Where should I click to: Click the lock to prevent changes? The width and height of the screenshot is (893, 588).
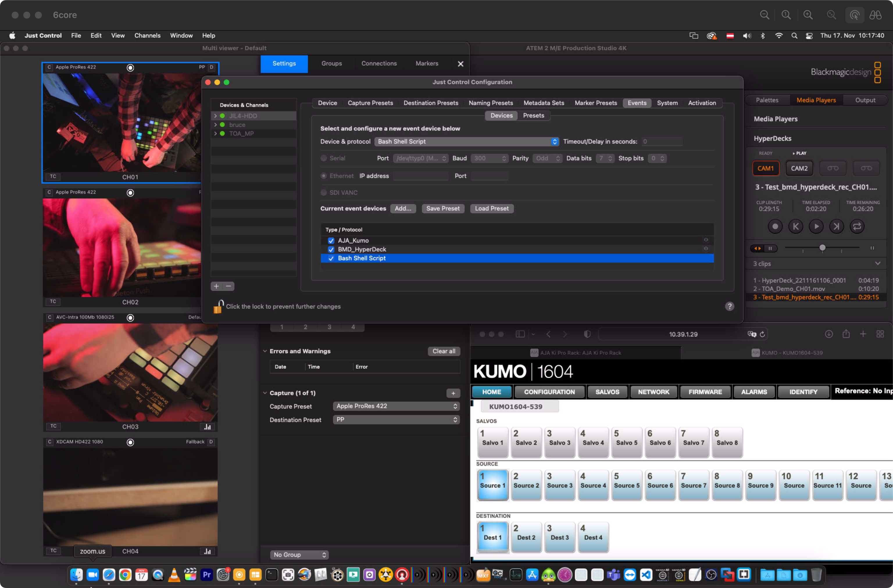pos(218,306)
